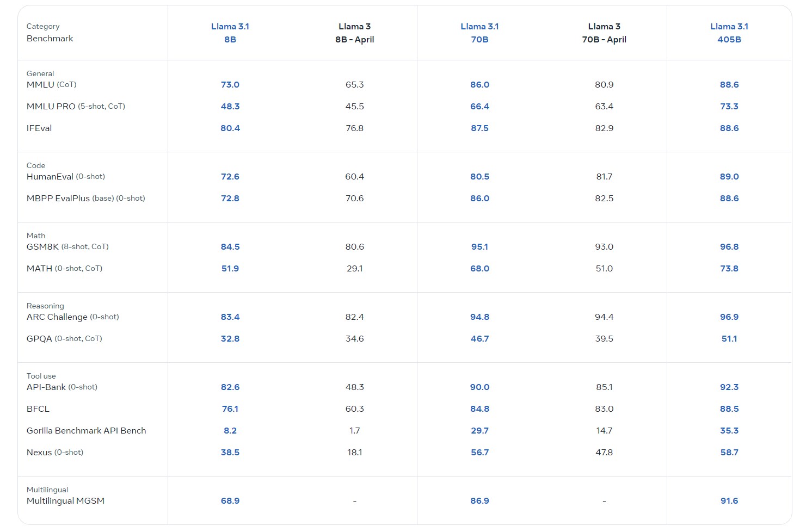Click the Llama 3.1 70B column header

[479, 33]
